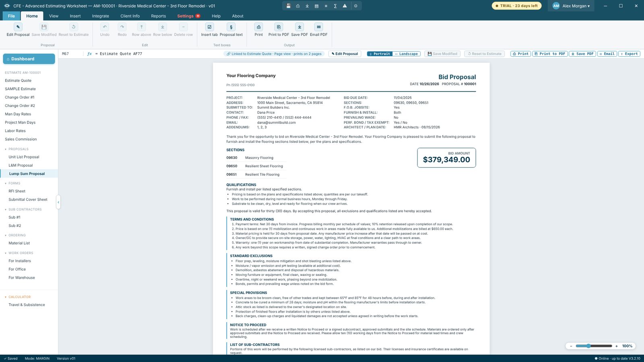Click the fx formula icon

[x=89, y=54]
